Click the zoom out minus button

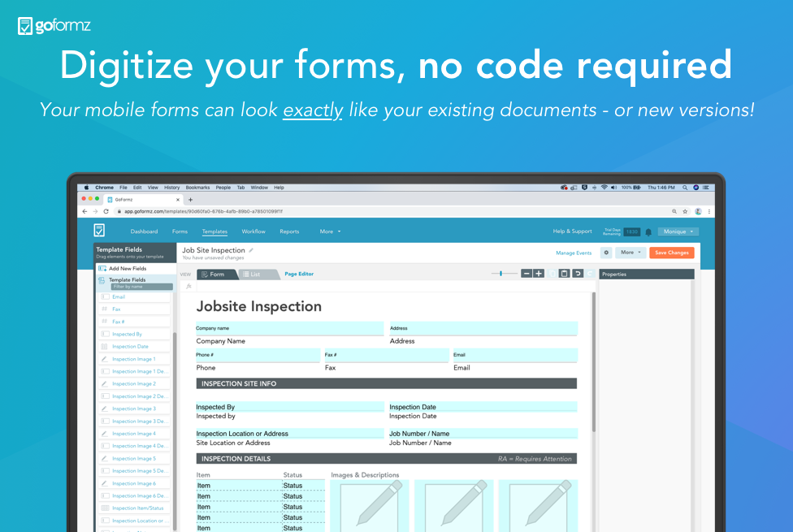526,274
